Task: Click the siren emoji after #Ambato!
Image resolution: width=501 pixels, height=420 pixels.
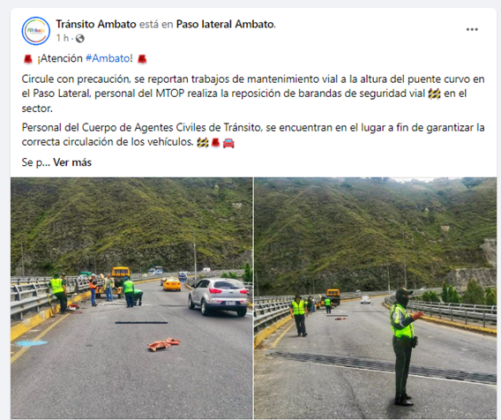Action: coord(142,59)
